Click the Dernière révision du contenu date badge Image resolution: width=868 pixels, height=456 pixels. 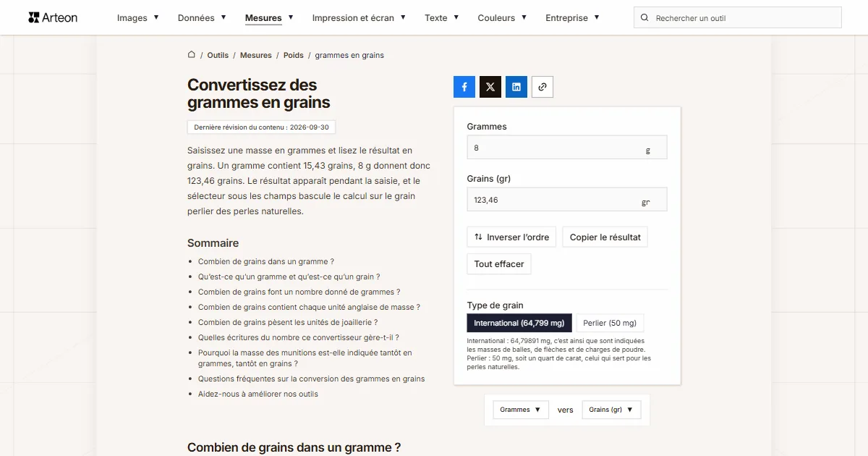pos(261,127)
